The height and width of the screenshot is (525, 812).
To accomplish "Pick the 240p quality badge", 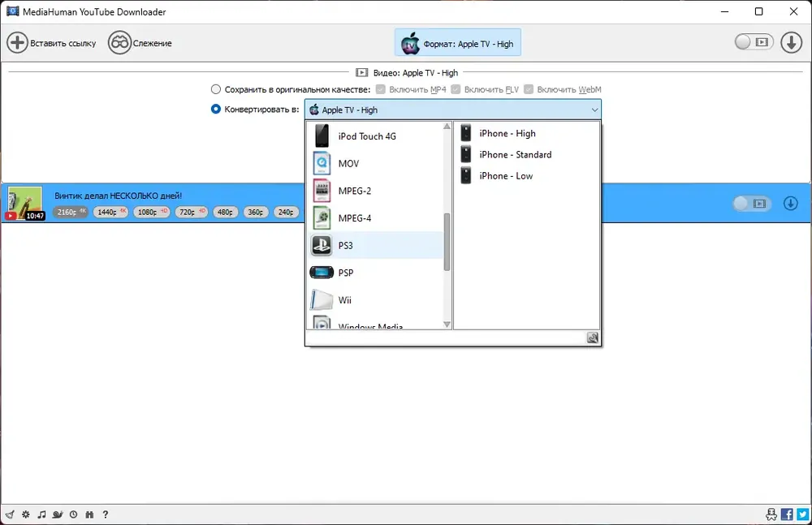I will tap(286, 212).
